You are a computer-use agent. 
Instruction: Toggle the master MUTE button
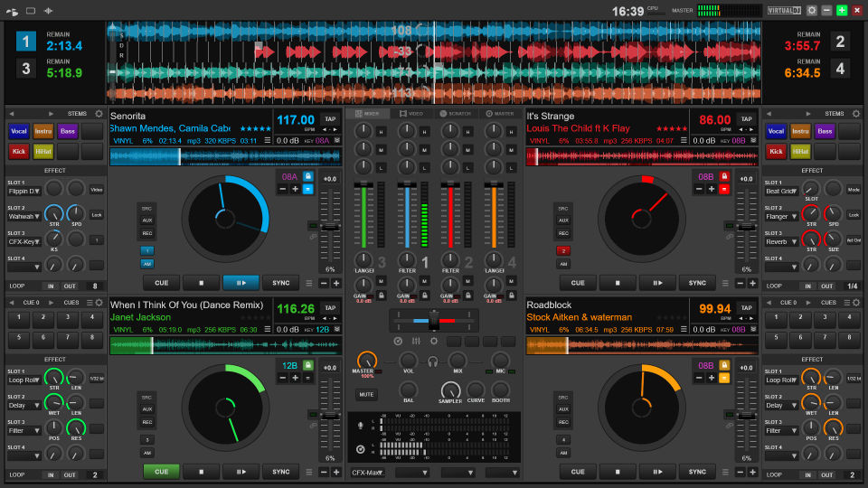(x=366, y=395)
